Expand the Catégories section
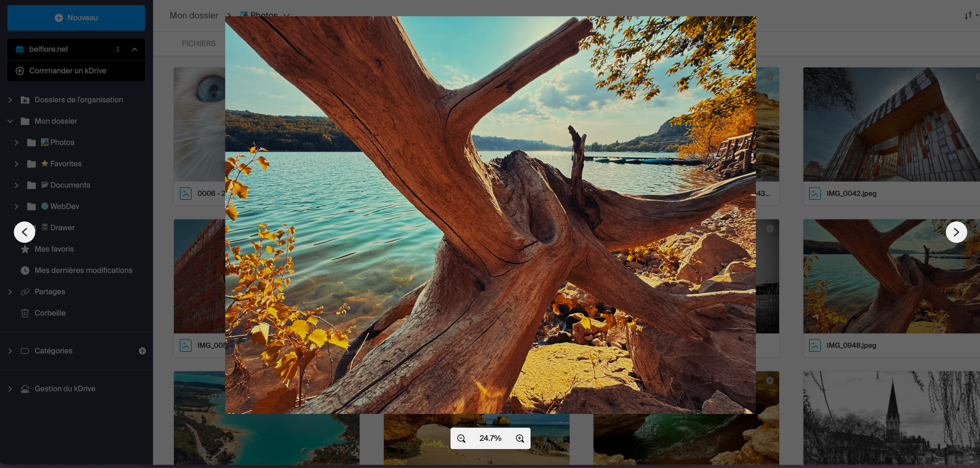The image size is (980, 468). pyautogui.click(x=10, y=351)
